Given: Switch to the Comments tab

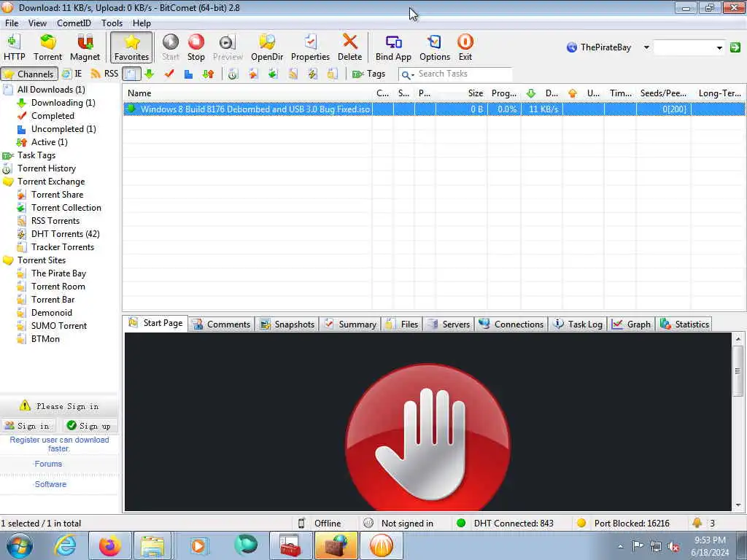Looking at the screenshot, I should click(222, 324).
